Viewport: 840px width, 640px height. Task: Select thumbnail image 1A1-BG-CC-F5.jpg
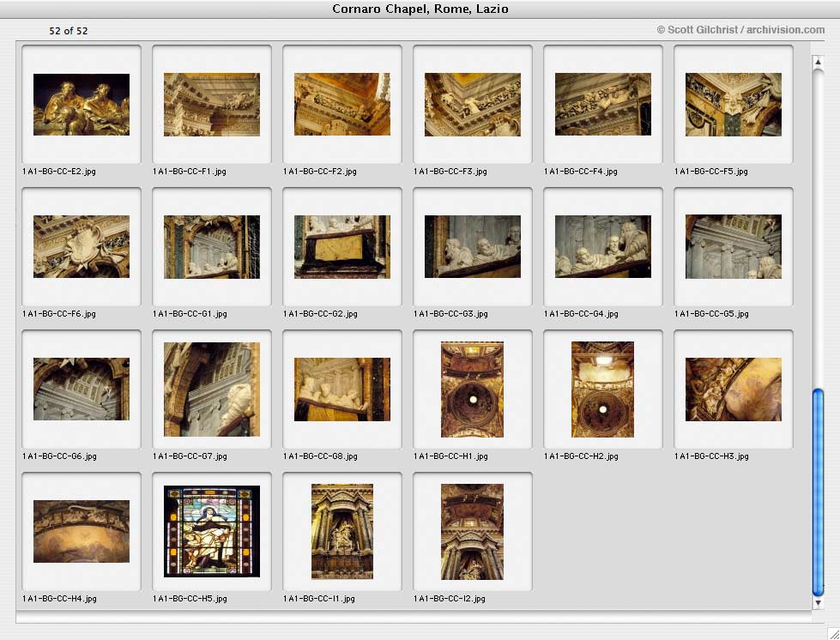click(x=734, y=105)
